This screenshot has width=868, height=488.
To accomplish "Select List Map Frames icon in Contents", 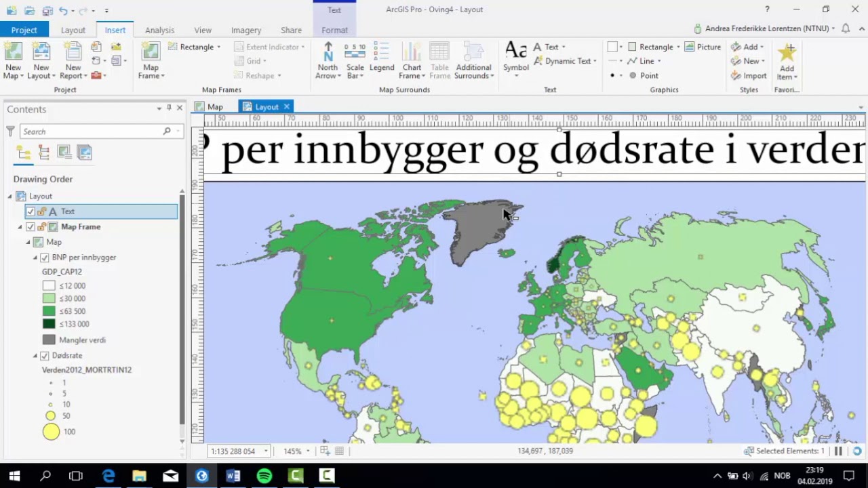I will [x=64, y=153].
